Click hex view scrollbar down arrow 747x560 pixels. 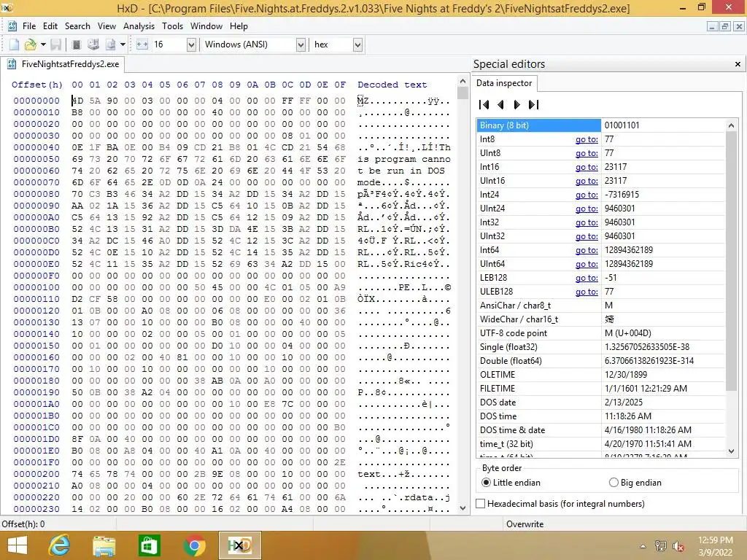coord(462,508)
